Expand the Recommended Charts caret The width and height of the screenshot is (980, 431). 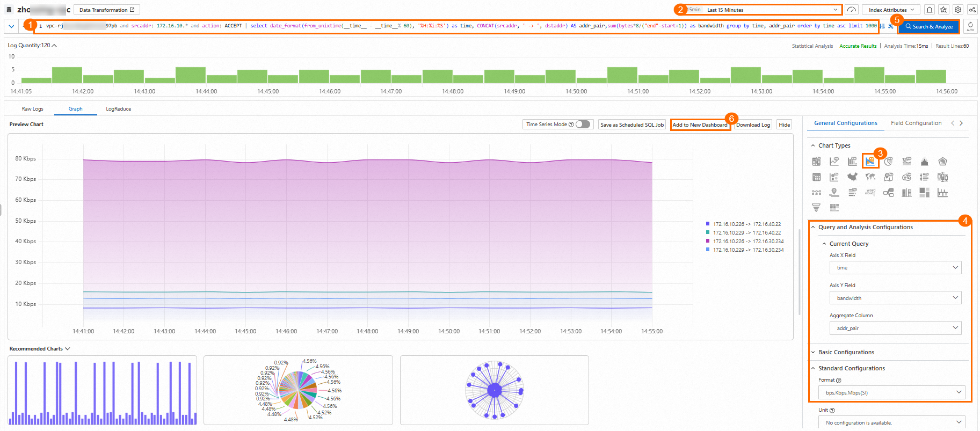(68, 349)
